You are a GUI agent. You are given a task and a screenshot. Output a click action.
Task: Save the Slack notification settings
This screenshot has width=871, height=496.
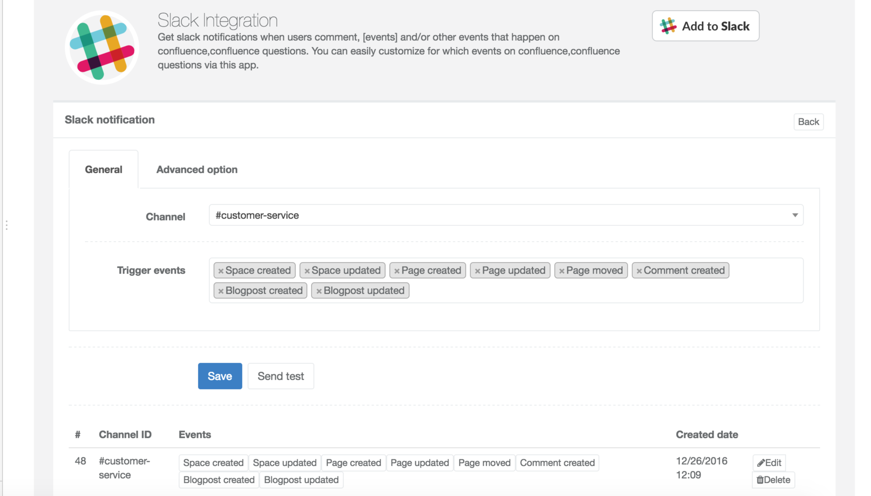click(220, 376)
